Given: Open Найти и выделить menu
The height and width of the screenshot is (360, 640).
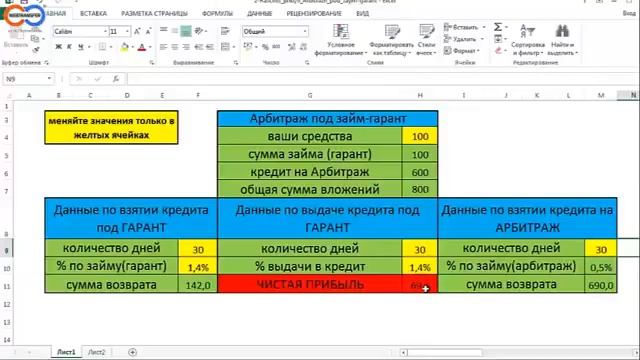Looking at the screenshot, I should click(562, 40).
